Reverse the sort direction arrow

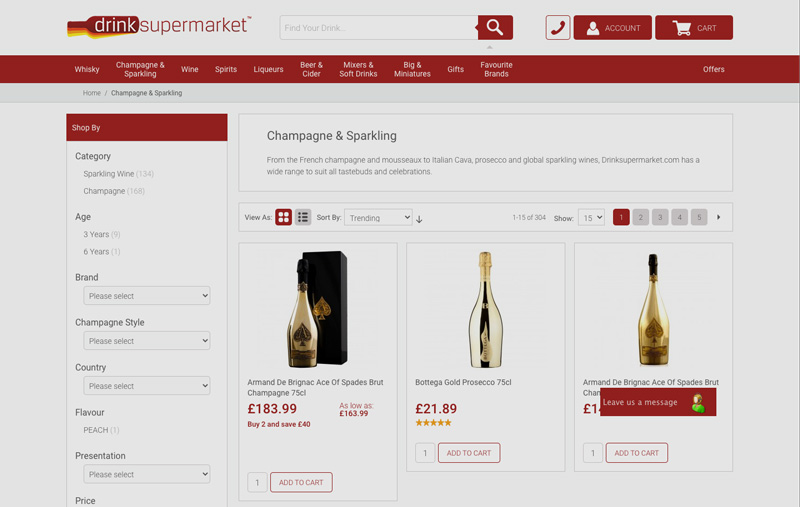[419, 218]
